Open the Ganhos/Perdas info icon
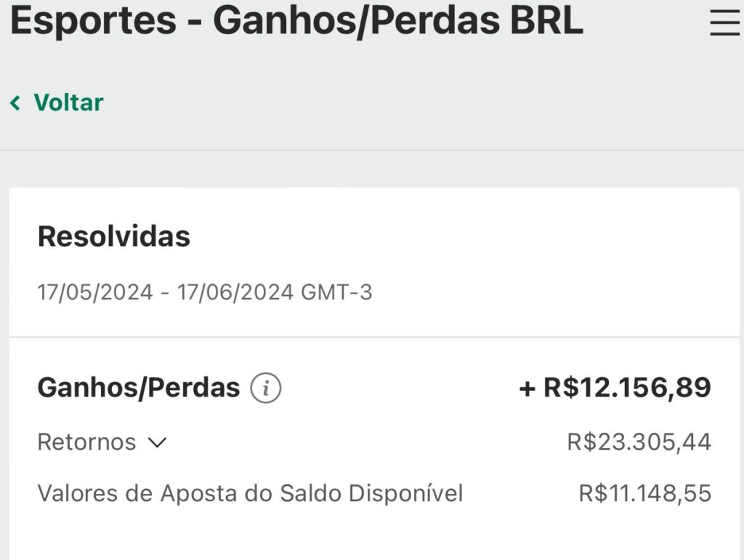Viewport: 744px width, 560px height. coord(266,389)
